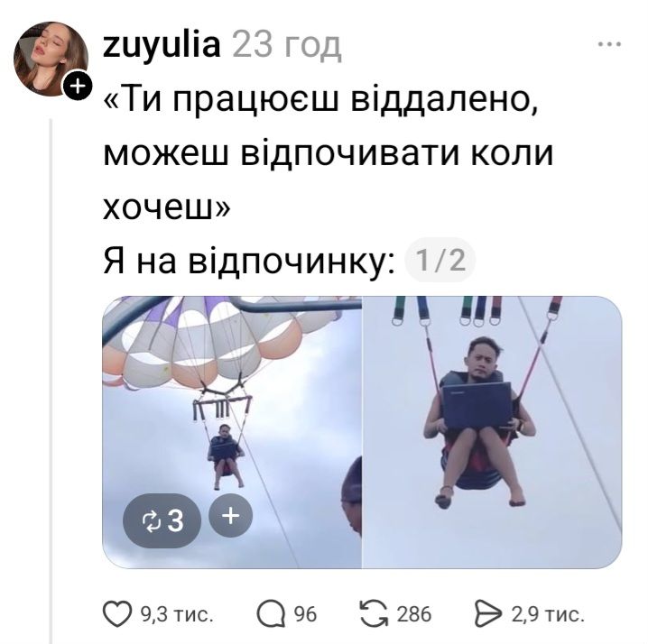The height and width of the screenshot is (644, 648).
Task: Open the post via «Ти працюєш віддалено text
Action: [320, 100]
